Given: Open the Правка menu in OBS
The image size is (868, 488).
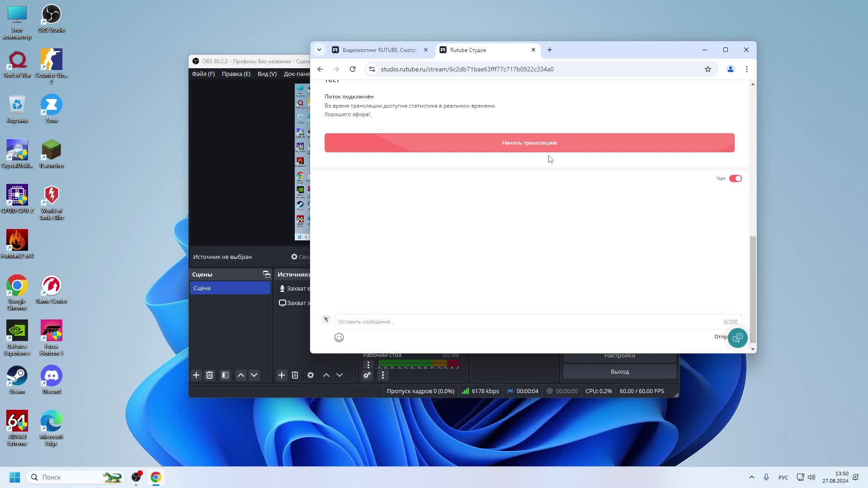Looking at the screenshot, I should [236, 74].
